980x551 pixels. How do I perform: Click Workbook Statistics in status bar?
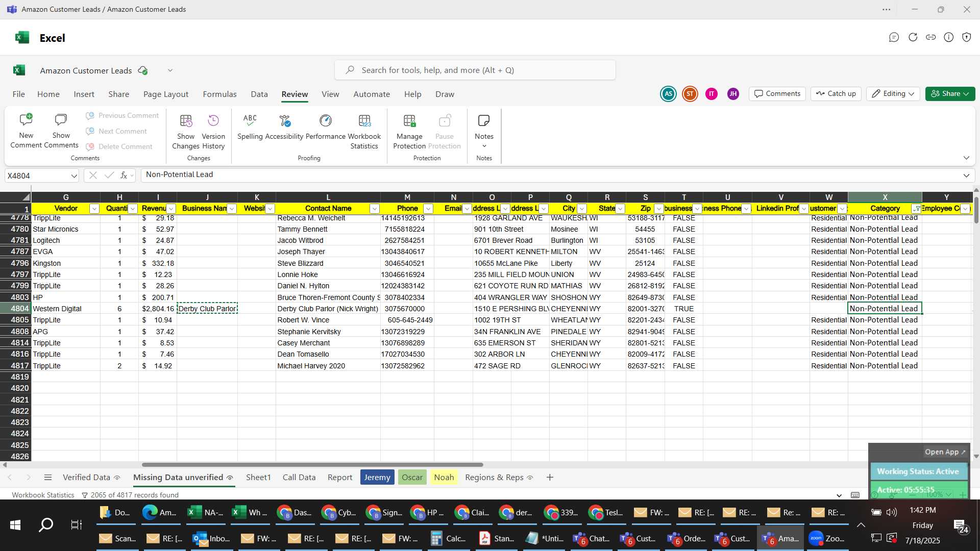[x=43, y=495]
